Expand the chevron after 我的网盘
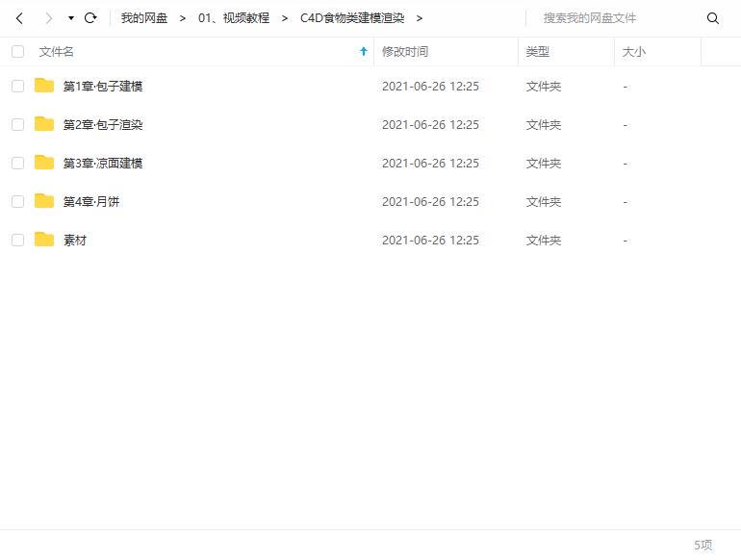The image size is (741, 560). tap(183, 18)
